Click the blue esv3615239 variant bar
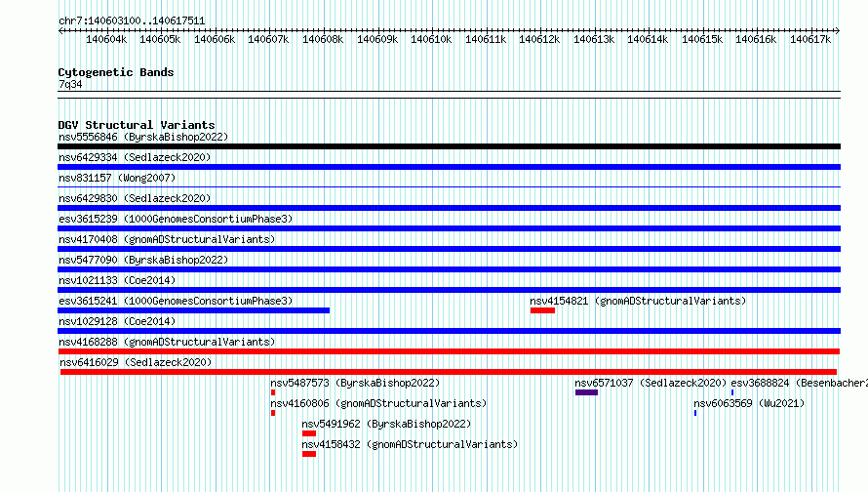 tap(449, 228)
